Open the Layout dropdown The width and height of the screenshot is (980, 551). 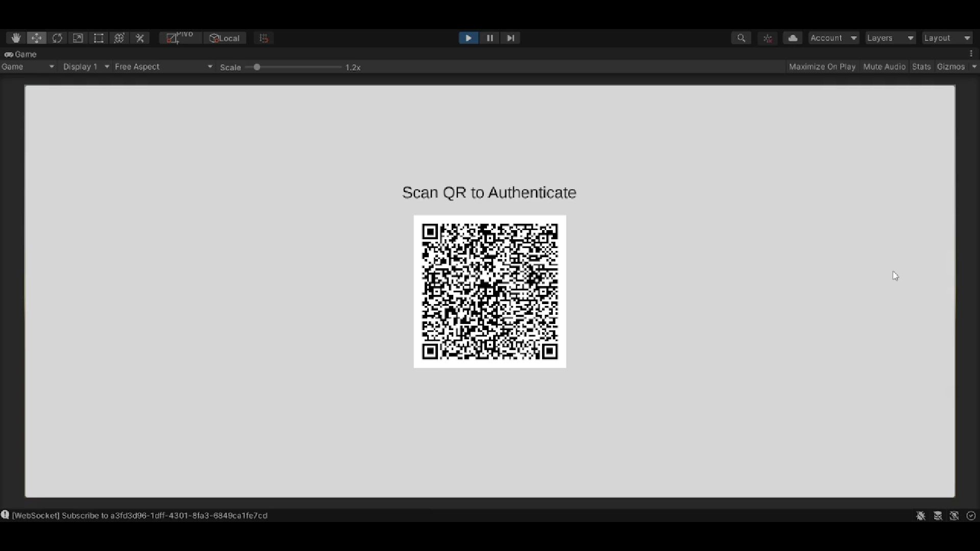coord(947,38)
